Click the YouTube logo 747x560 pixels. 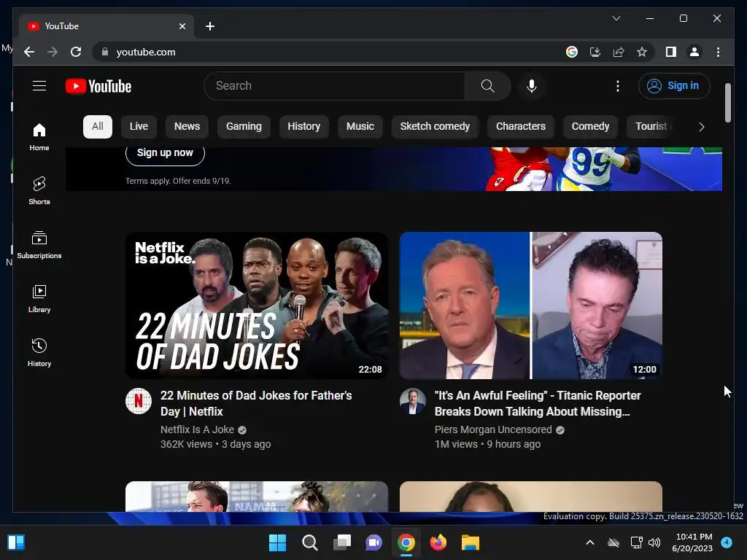point(98,86)
